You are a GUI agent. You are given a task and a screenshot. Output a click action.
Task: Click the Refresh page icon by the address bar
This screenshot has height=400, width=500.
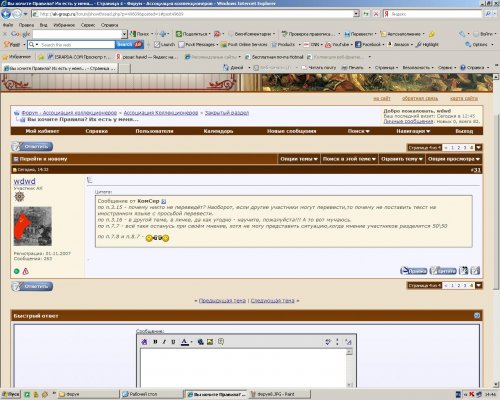[366, 14]
